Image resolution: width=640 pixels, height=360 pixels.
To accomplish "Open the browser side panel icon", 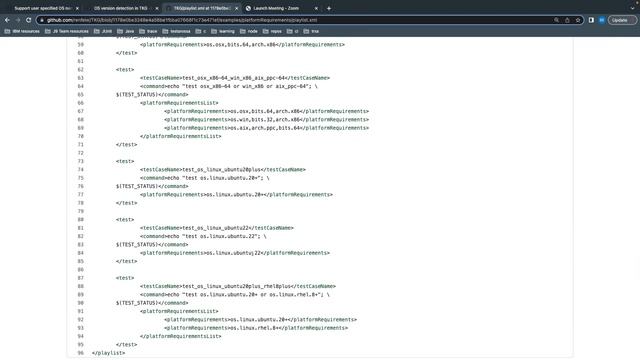I will pos(591,20).
